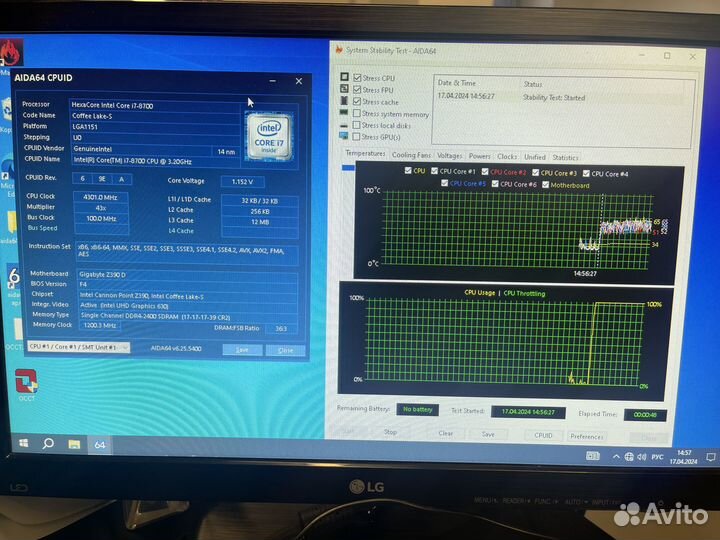Open the Windows Start menu

[x=24, y=443]
